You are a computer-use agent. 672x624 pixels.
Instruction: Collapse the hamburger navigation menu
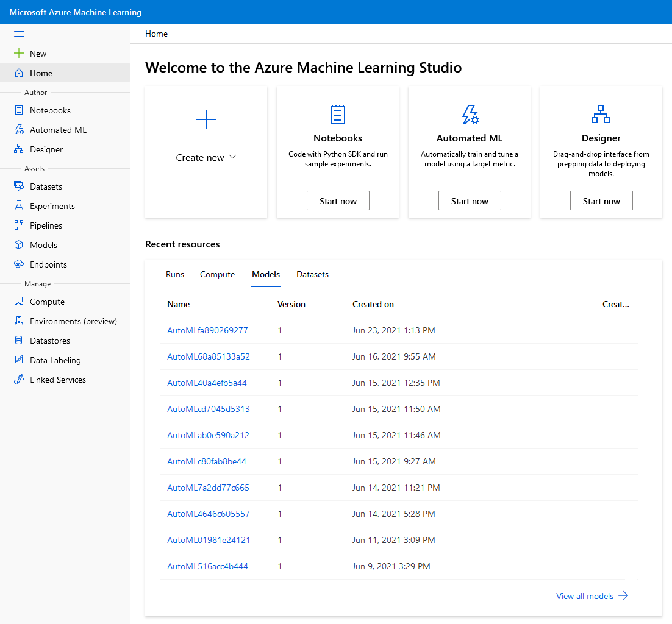click(x=19, y=34)
